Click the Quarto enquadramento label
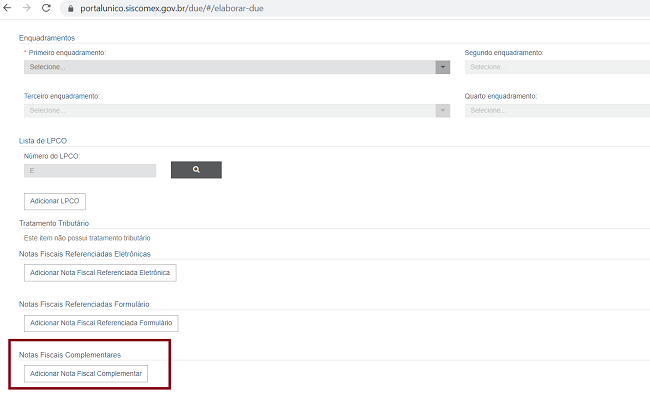This screenshot has height=393, width=650. [x=501, y=96]
